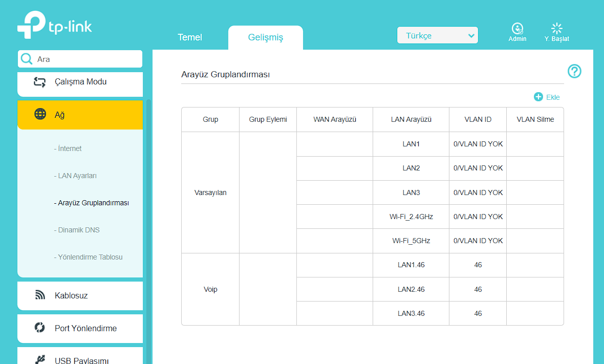Select Arayüz Gruplandırması submenu item
Viewport: 604px width, 364px height.
(92, 203)
